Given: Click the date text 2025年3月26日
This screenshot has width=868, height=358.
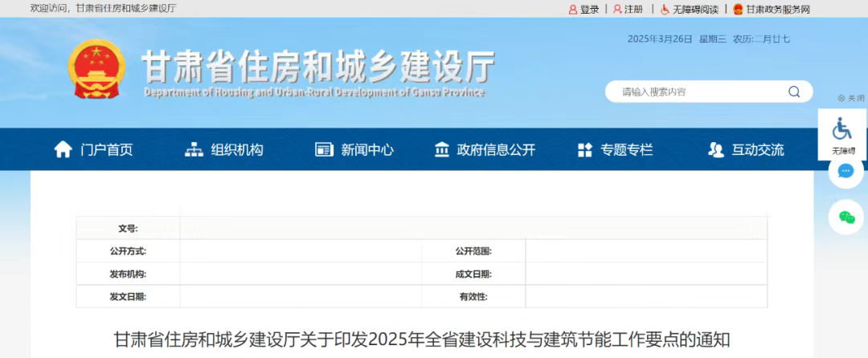Looking at the screenshot, I should 660,39.
